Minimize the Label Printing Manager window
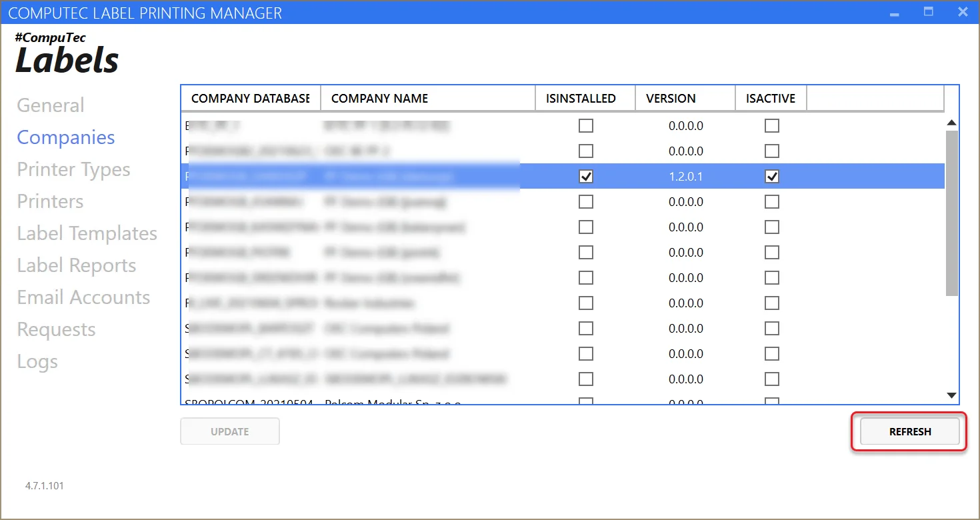980x520 pixels. click(893, 12)
